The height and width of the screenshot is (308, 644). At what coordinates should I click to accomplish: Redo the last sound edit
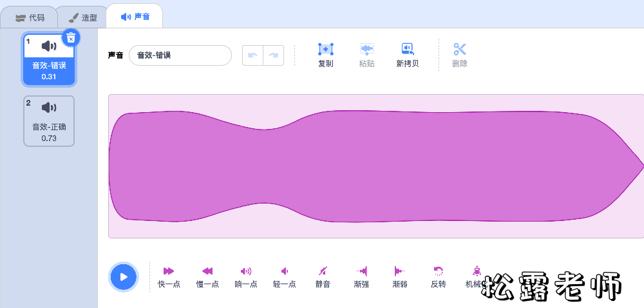click(x=273, y=55)
